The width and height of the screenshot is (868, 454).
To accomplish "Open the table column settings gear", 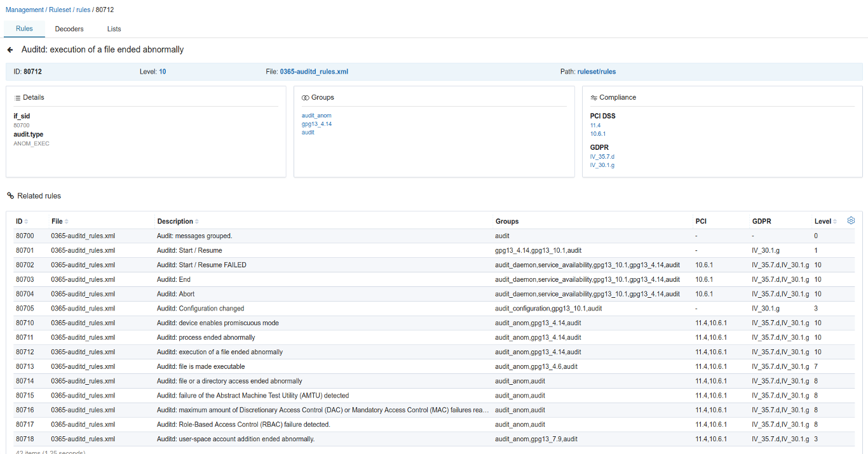I will (x=851, y=220).
